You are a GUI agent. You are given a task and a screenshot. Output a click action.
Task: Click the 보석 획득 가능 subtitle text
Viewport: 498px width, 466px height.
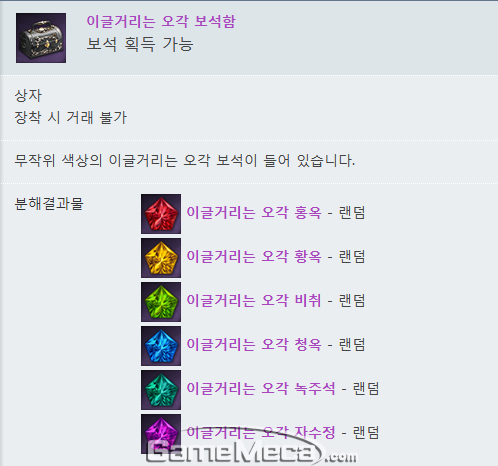tap(140, 44)
